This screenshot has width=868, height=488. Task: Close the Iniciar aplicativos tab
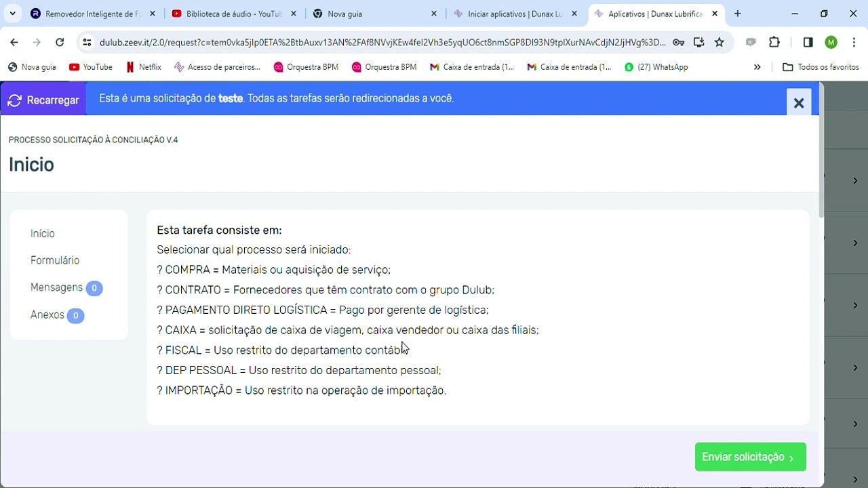click(575, 14)
